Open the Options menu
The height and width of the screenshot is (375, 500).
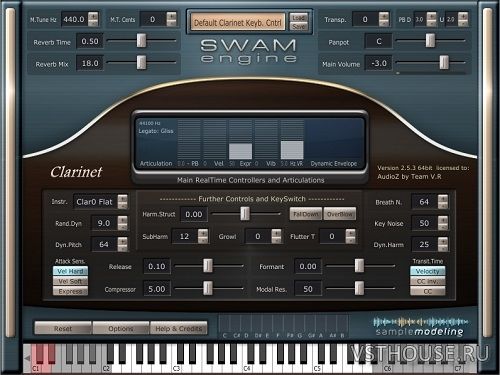[x=121, y=328]
